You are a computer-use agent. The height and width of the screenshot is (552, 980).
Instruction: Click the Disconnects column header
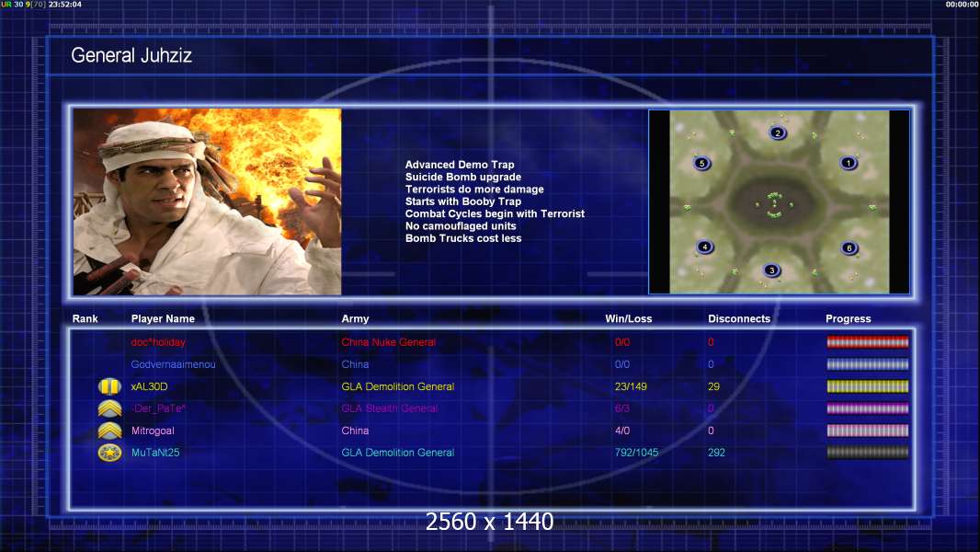(739, 319)
